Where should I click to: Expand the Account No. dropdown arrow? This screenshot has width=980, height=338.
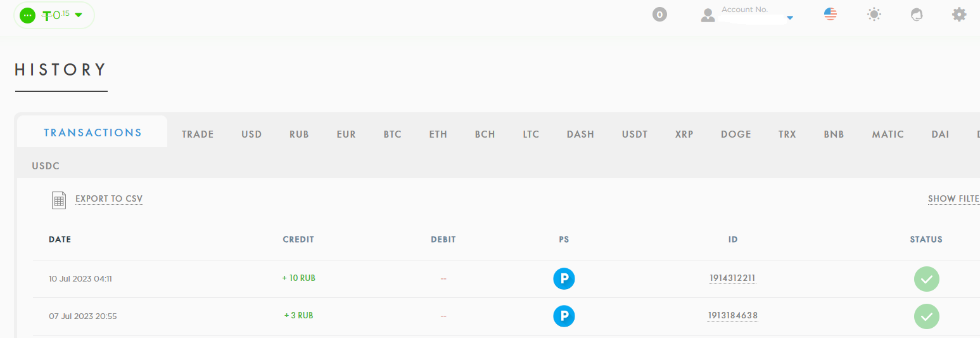tap(790, 18)
